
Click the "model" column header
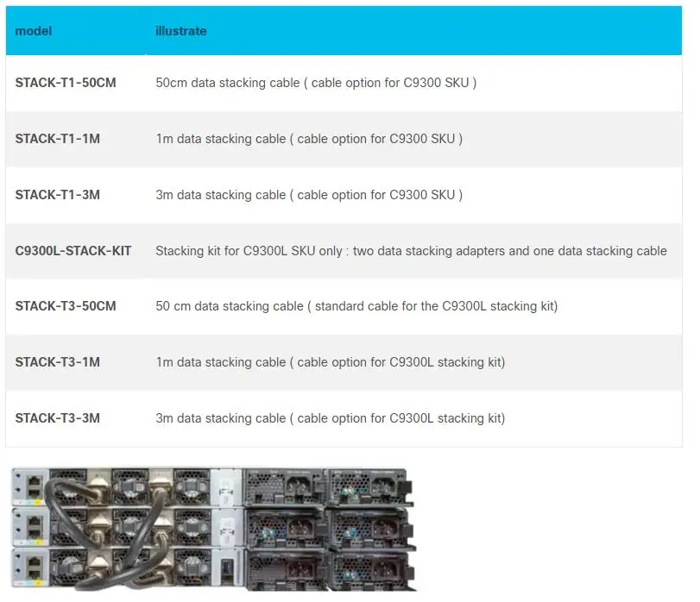(x=32, y=30)
